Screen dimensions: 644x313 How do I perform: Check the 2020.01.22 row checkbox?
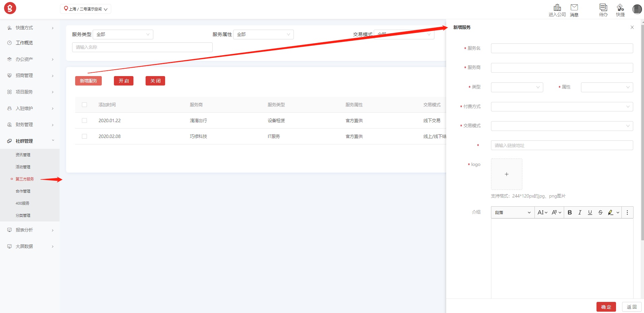pyautogui.click(x=84, y=120)
